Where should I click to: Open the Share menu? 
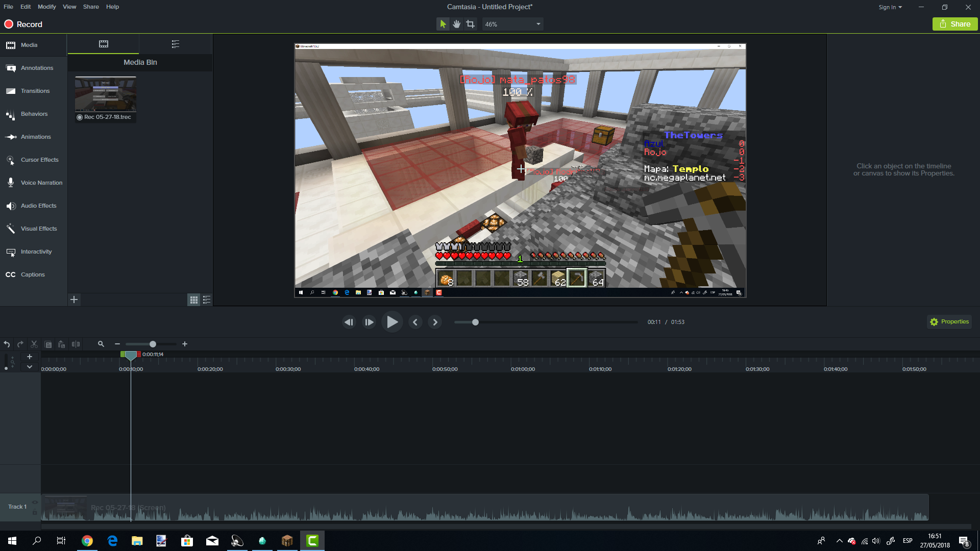[x=91, y=7]
